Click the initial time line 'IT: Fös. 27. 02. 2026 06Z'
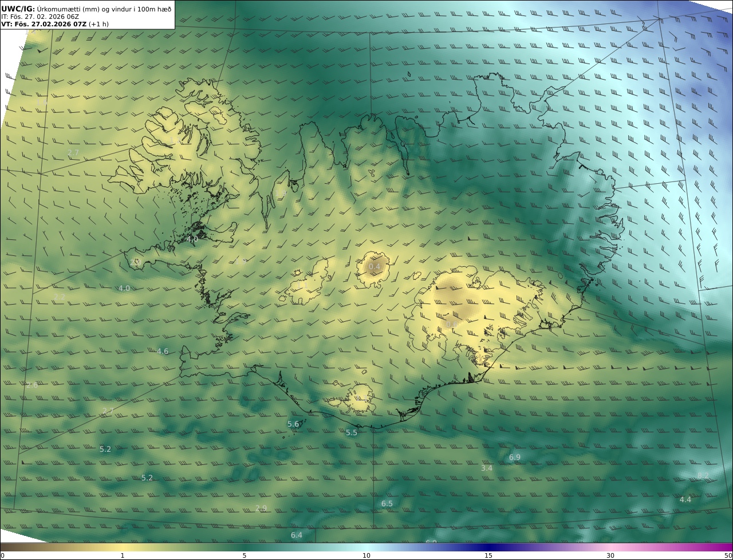The image size is (733, 560). coord(40,17)
